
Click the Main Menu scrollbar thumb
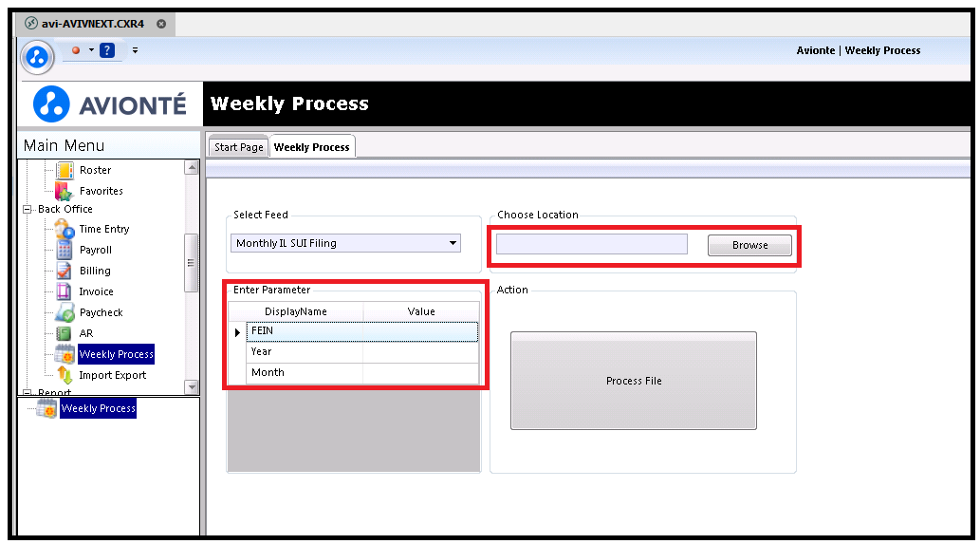point(192,263)
